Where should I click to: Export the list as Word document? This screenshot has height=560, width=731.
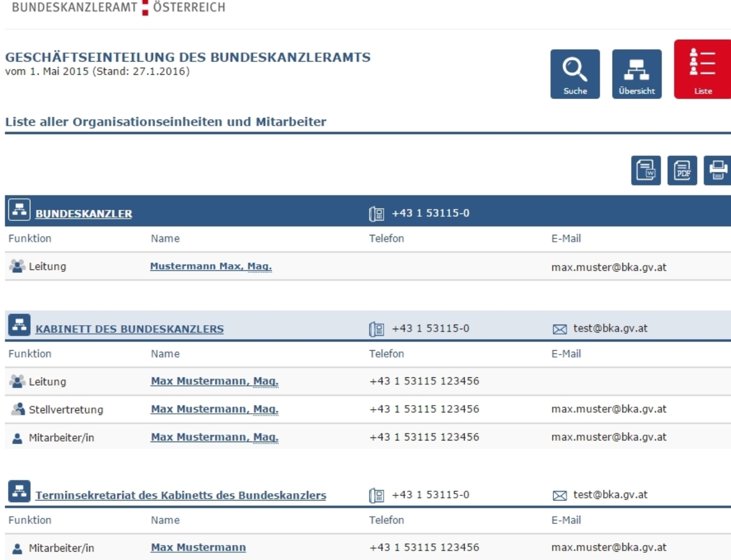coord(646,170)
